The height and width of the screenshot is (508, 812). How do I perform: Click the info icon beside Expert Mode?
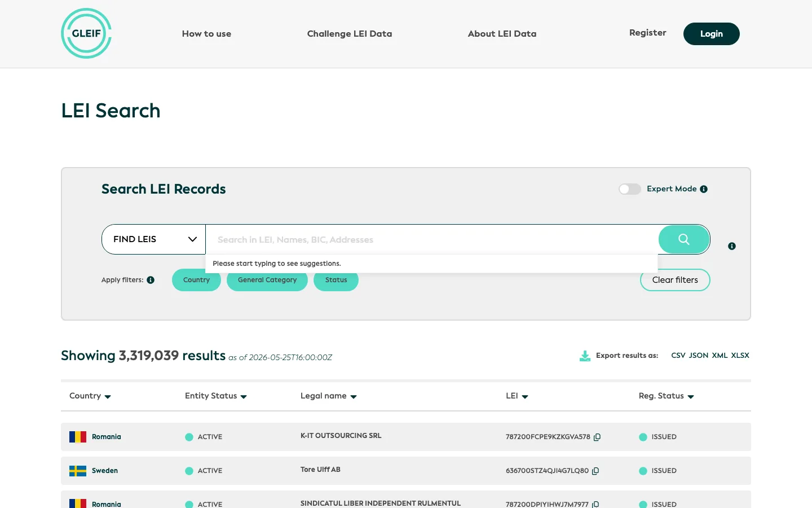click(x=704, y=189)
